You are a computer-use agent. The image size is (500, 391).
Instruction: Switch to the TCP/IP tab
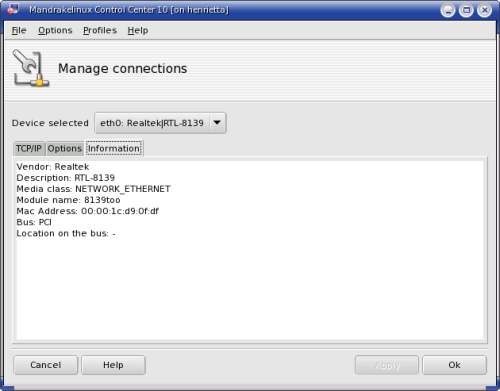(29, 149)
